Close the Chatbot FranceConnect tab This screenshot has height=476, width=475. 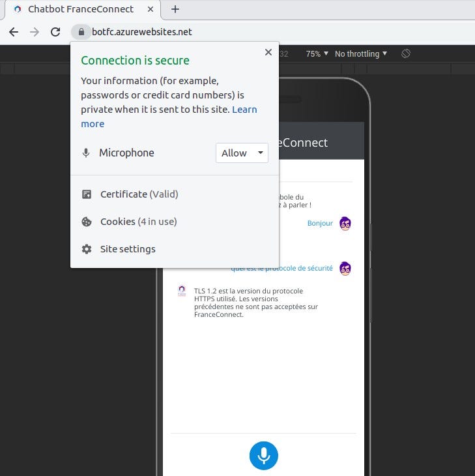(x=150, y=9)
